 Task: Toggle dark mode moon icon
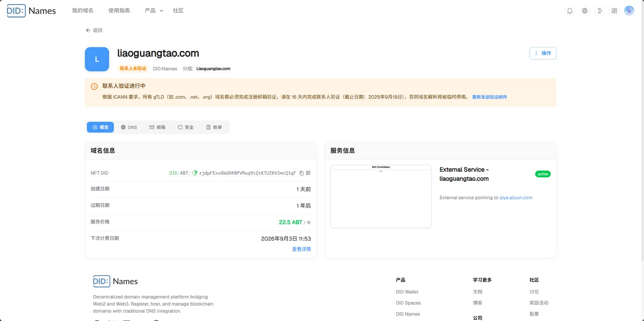(599, 11)
